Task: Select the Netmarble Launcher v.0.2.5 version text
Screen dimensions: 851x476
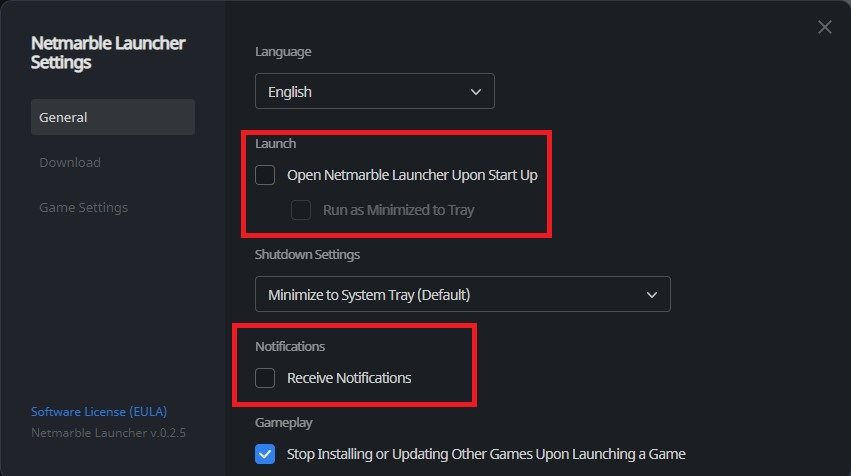Action: [x=109, y=433]
